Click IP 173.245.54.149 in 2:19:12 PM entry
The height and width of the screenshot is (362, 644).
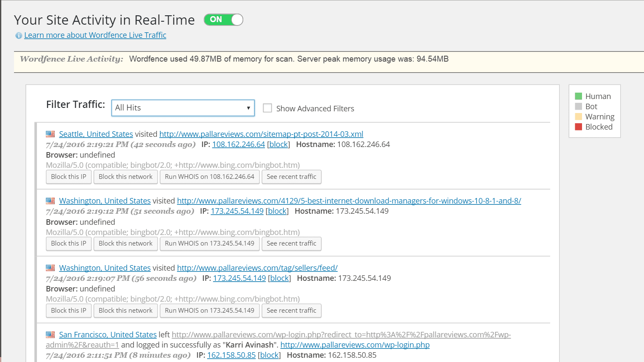(237, 211)
